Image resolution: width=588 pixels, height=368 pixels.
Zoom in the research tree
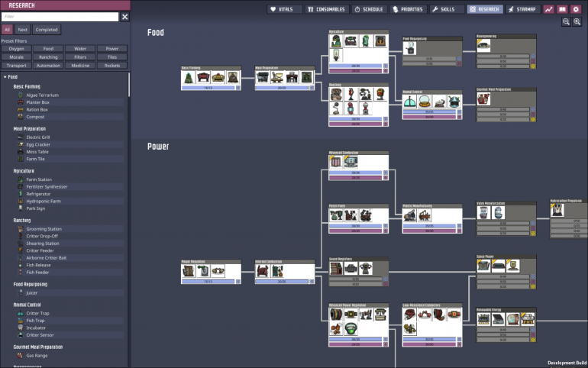click(x=577, y=21)
